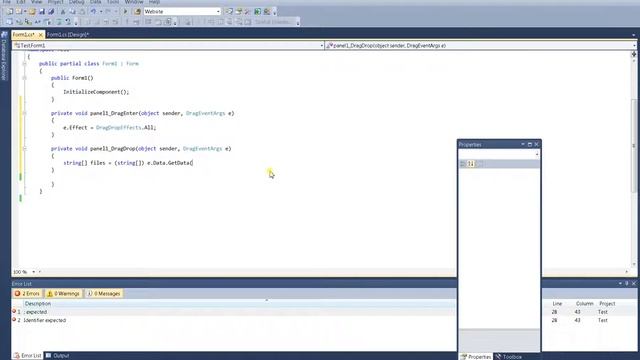Image resolution: width=640 pixels, height=360 pixels.
Task: Open the Database Explorer side tab
Action: tap(4, 56)
